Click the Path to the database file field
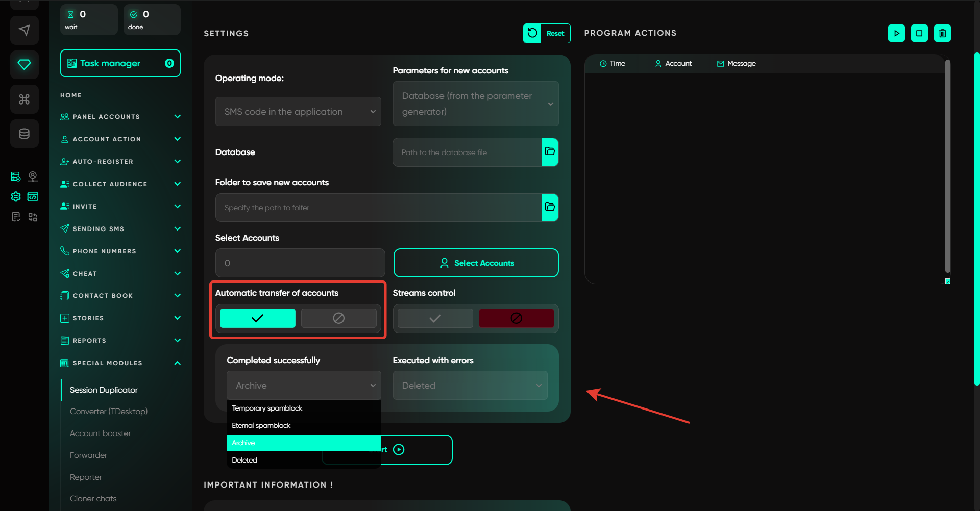The image size is (980, 511). point(467,152)
